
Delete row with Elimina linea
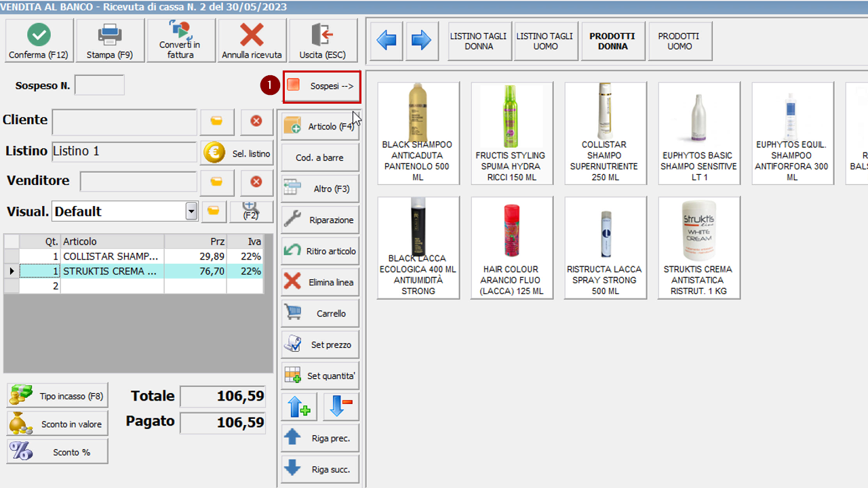[x=320, y=282]
